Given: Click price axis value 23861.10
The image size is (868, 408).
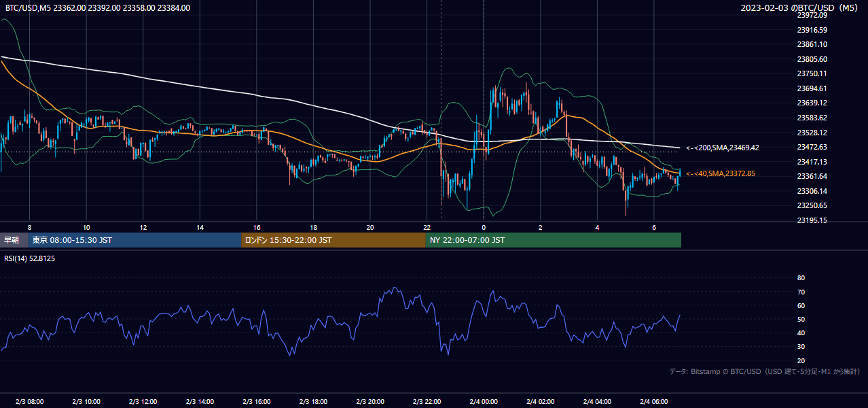Looking at the screenshot, I should pyautogui.click(x=812, y=44).
